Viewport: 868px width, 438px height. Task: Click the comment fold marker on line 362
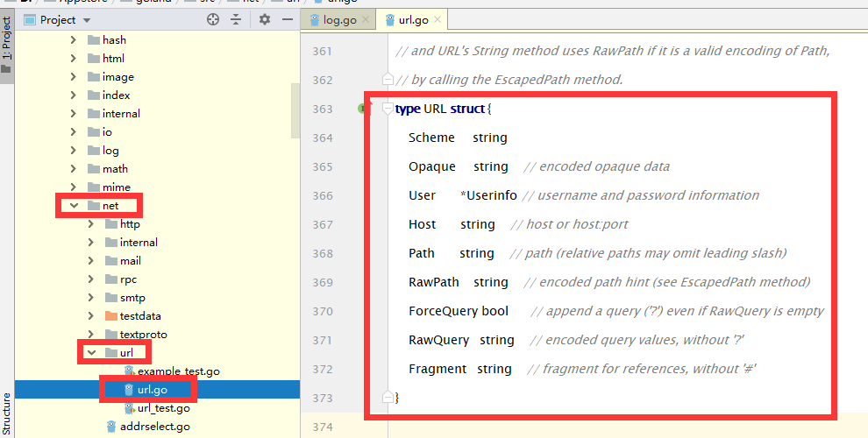[388, 80]
